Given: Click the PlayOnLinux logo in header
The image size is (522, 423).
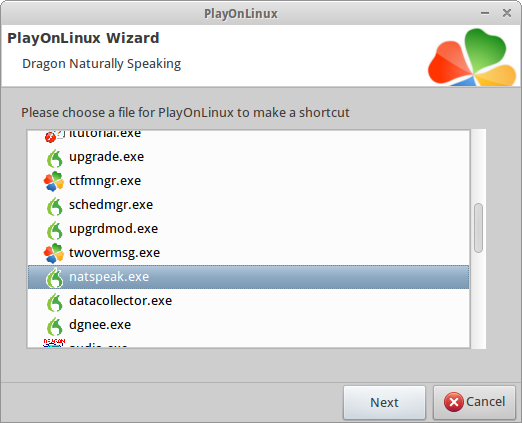Looking at the screenshot, I should pos(472,57).
